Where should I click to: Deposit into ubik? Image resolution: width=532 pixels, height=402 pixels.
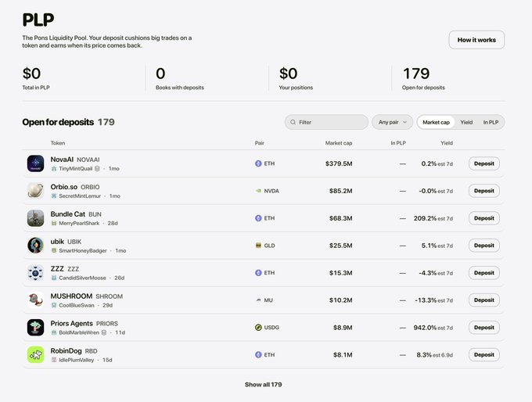pyautogui.click(x=483, y=246)
